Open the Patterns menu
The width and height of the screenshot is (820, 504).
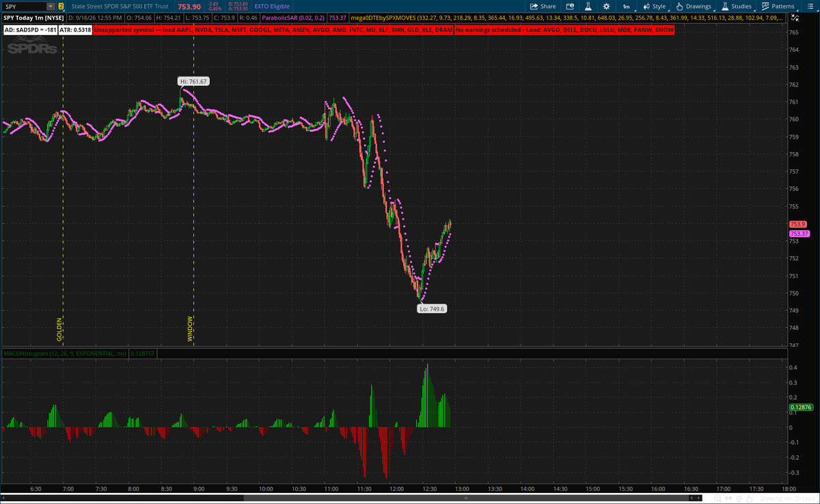tap(777, 6)
